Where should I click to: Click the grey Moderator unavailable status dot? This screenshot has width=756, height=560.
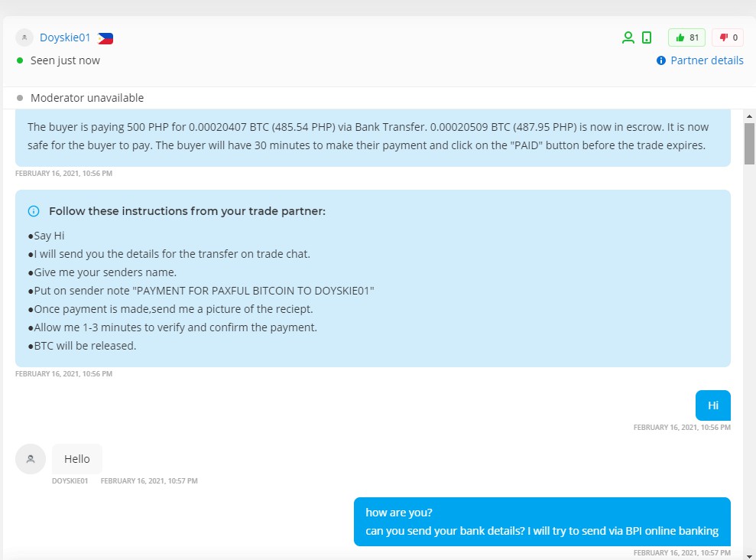click(x=20, y=98)
